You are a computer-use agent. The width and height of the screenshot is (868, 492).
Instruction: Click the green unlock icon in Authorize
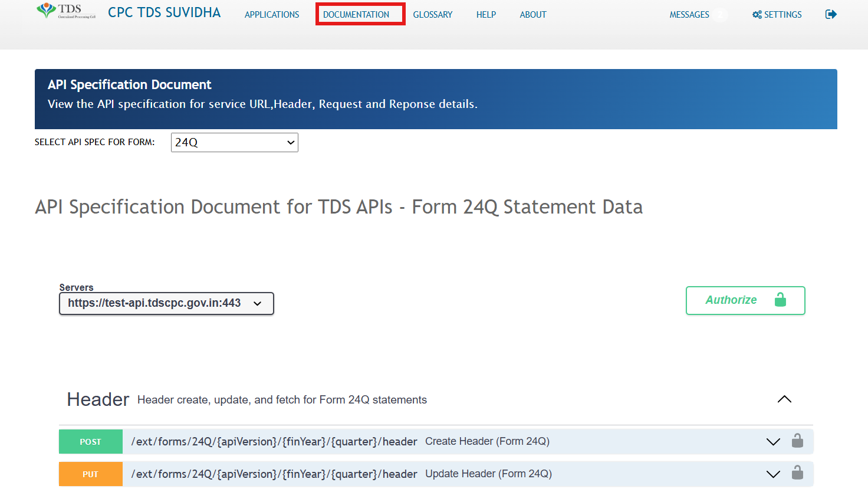click(780, 300)
